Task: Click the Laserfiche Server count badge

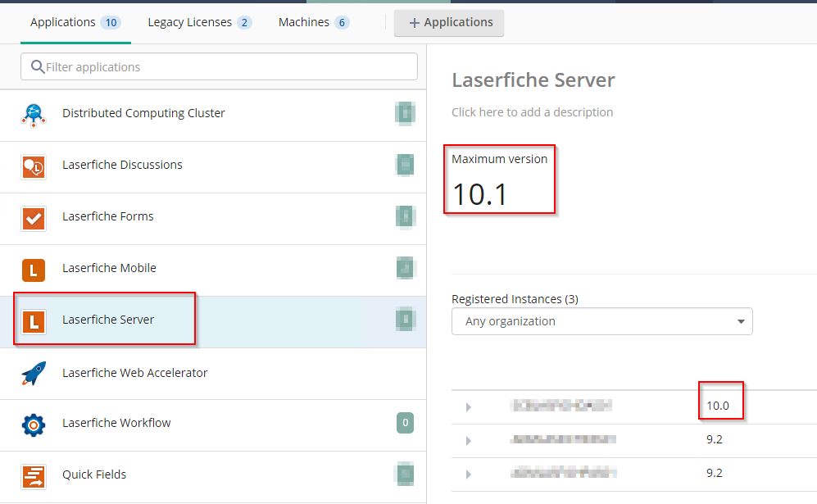Action: tap(405, 320)
